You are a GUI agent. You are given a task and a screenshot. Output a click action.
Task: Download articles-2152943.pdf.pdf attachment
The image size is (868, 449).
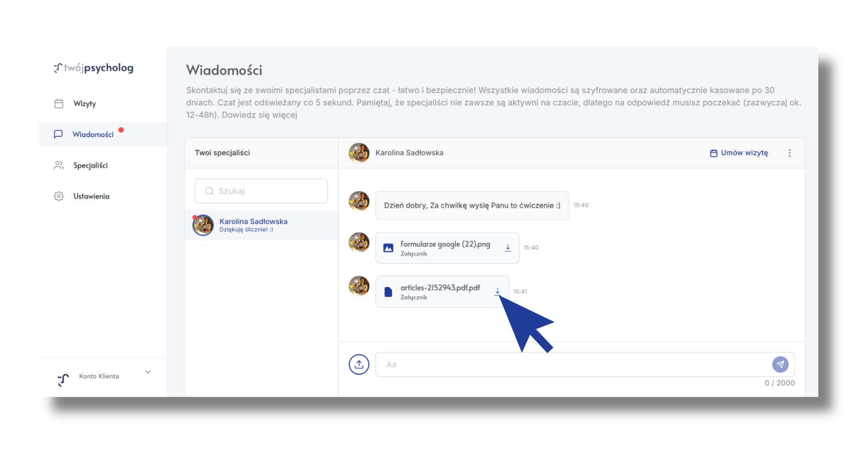pyautogui.click(x=497, y=291)
